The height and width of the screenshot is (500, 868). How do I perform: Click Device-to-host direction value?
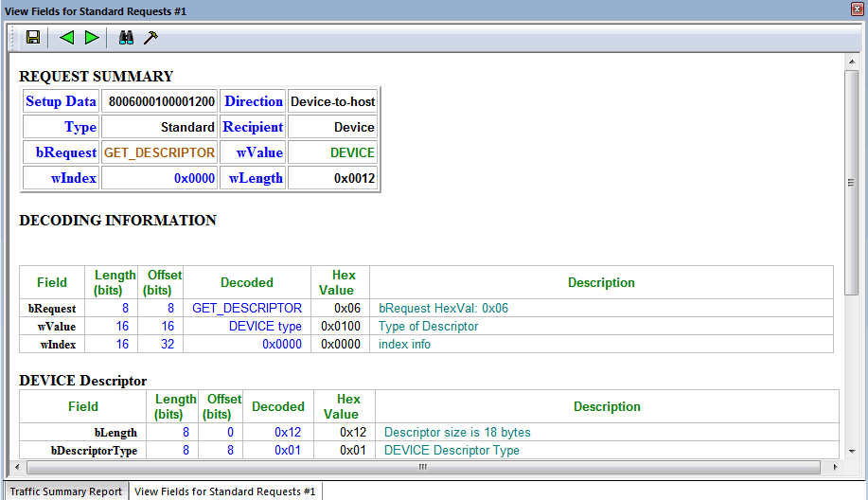coord(332,102)
